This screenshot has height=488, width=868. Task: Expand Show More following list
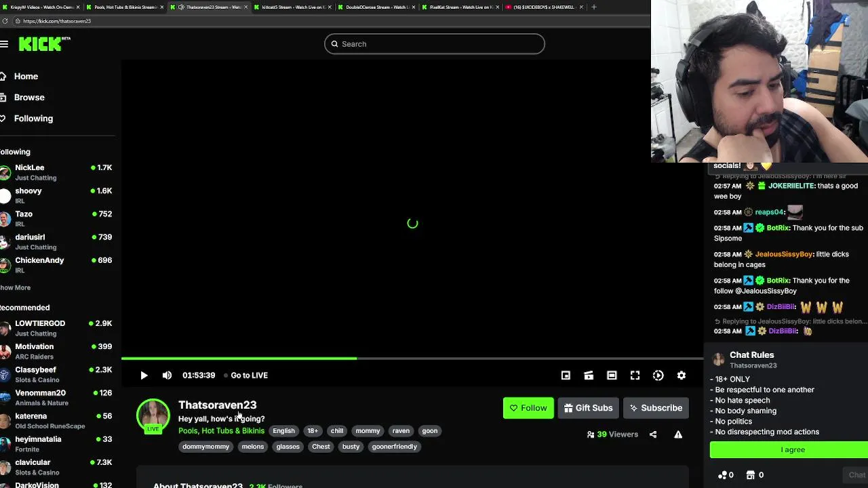[x=15, y=287]
